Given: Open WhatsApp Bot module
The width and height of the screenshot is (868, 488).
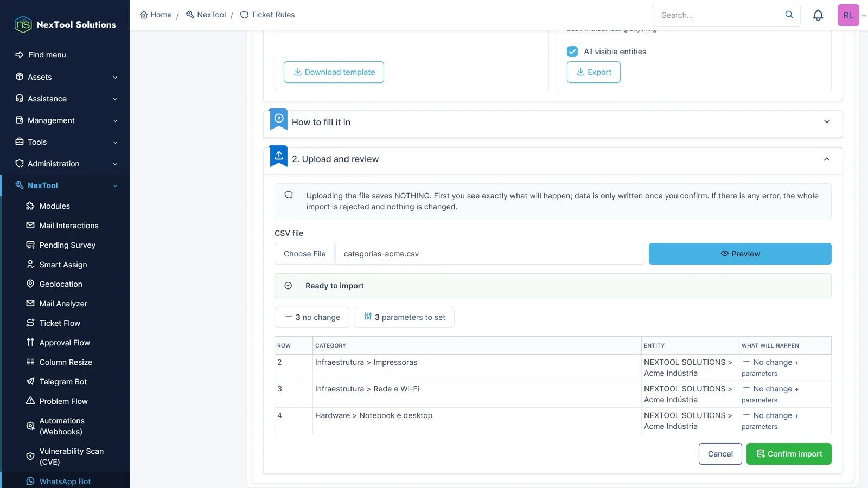Looking at the screenshot, I should click(x=65, y=481).
